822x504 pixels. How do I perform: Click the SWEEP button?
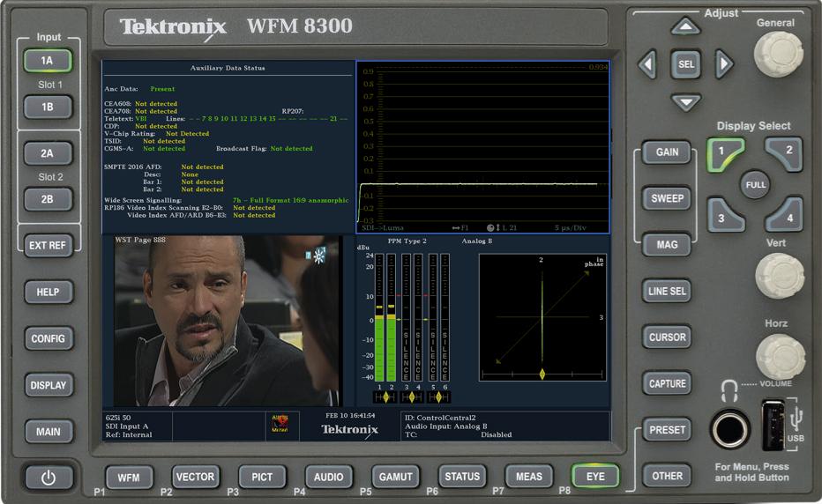click(x=667, y=198)
